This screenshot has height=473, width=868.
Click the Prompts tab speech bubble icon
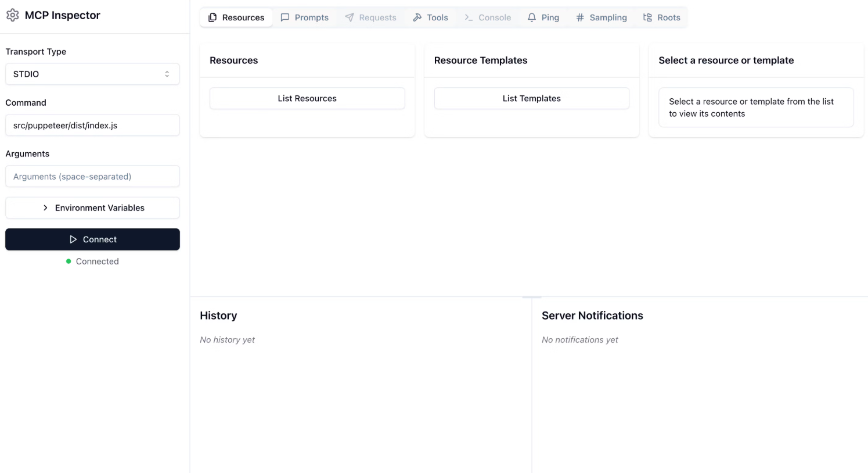pos(285,17)
